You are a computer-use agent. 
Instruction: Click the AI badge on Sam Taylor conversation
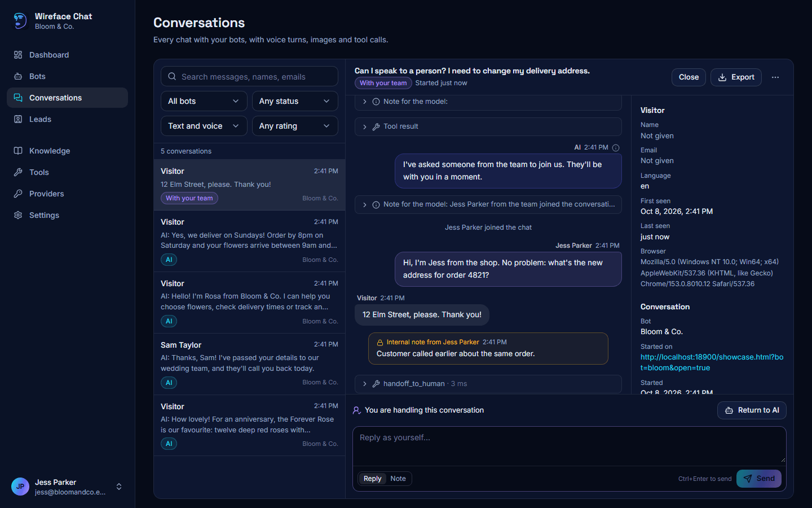coord(169,383)
